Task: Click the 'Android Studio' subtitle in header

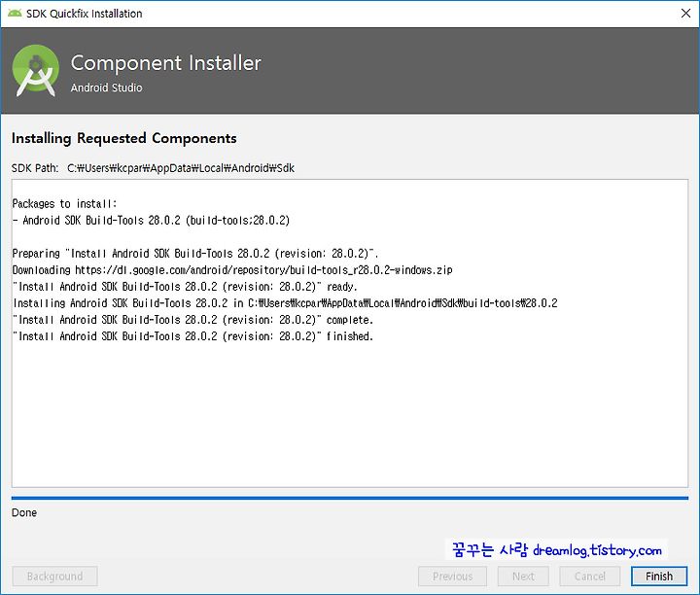Action: [x=106, y=87]
